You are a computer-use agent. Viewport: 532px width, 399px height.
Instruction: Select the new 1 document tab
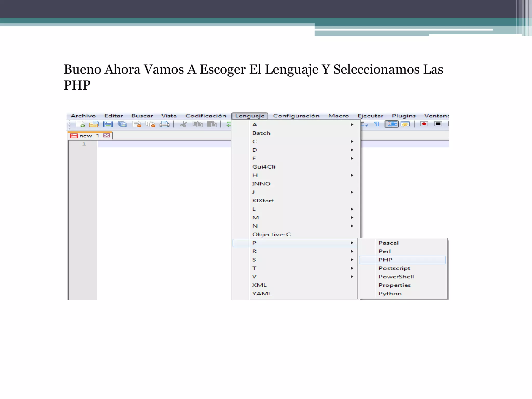tap(90, 136)
